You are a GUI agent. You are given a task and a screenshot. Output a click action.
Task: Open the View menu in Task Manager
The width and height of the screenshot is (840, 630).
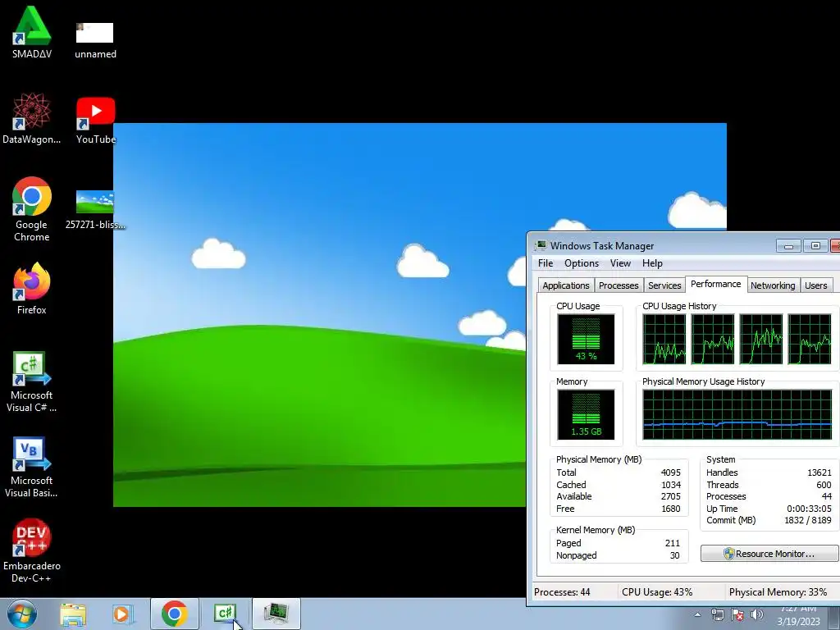620,263
